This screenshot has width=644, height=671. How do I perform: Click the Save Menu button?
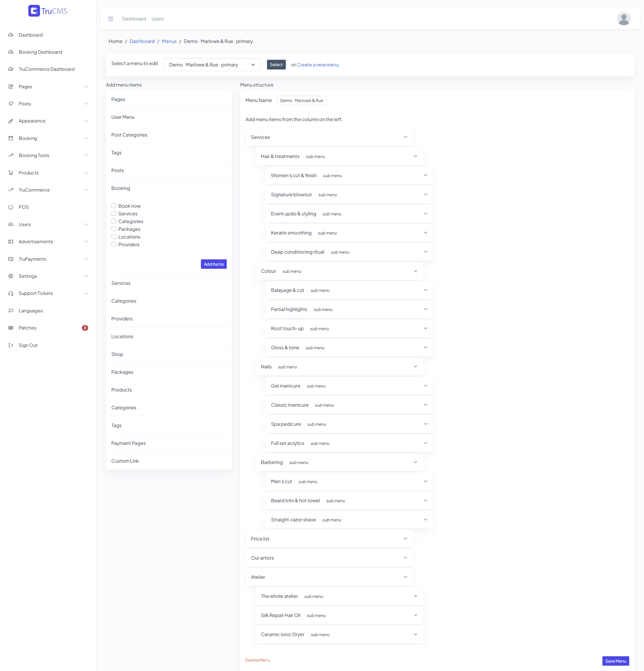(615, 661)
